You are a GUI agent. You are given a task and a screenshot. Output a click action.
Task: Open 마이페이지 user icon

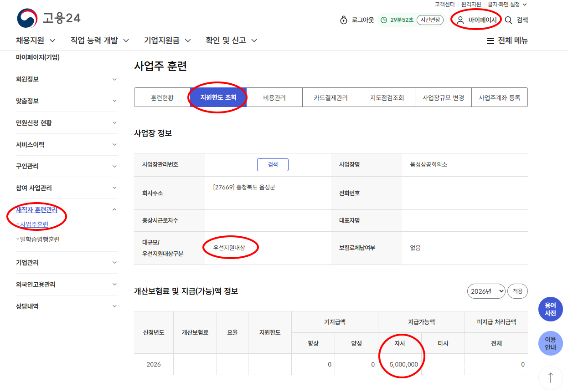pos(460,20)
